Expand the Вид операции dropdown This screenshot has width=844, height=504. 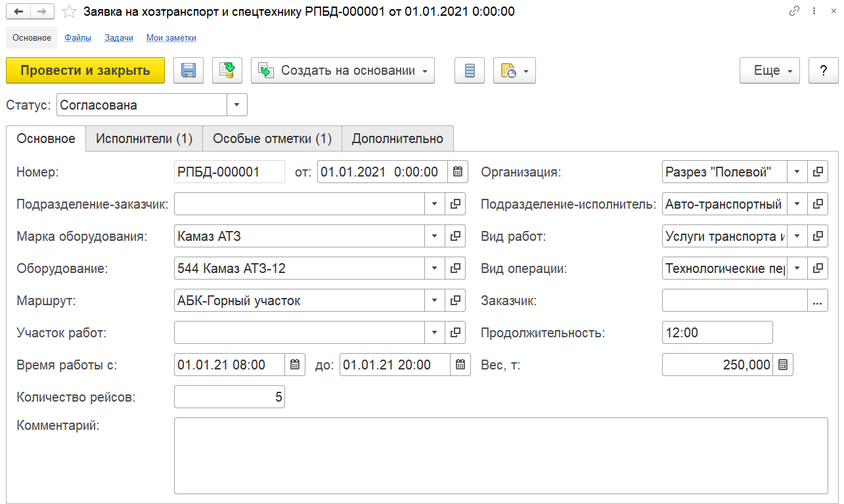797,268
